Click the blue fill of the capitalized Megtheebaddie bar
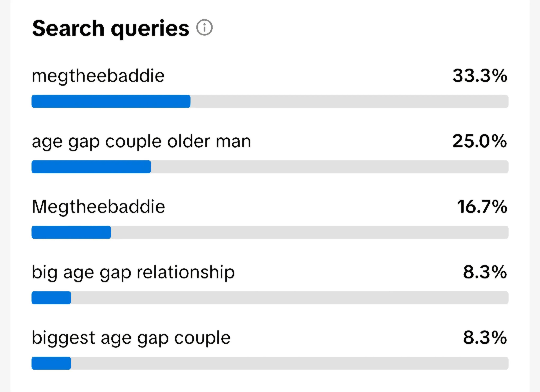 71,232
